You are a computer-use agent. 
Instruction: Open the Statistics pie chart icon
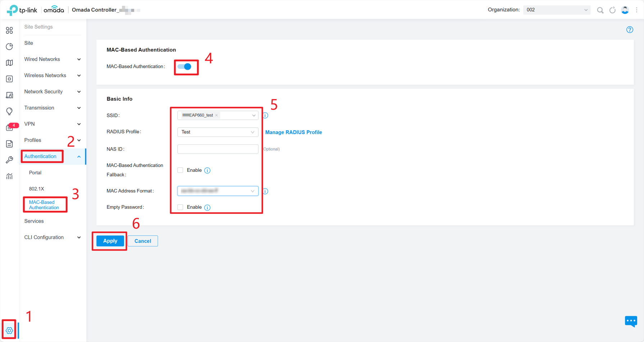click(9, 46)
